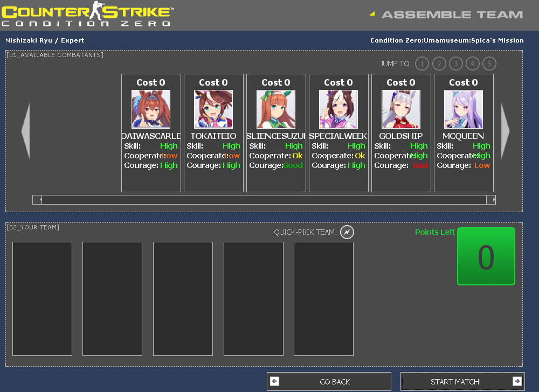The image size is (539, 392).
Task: Click the Points Left label
Action: pyautogui.click(x=435, y=232)
